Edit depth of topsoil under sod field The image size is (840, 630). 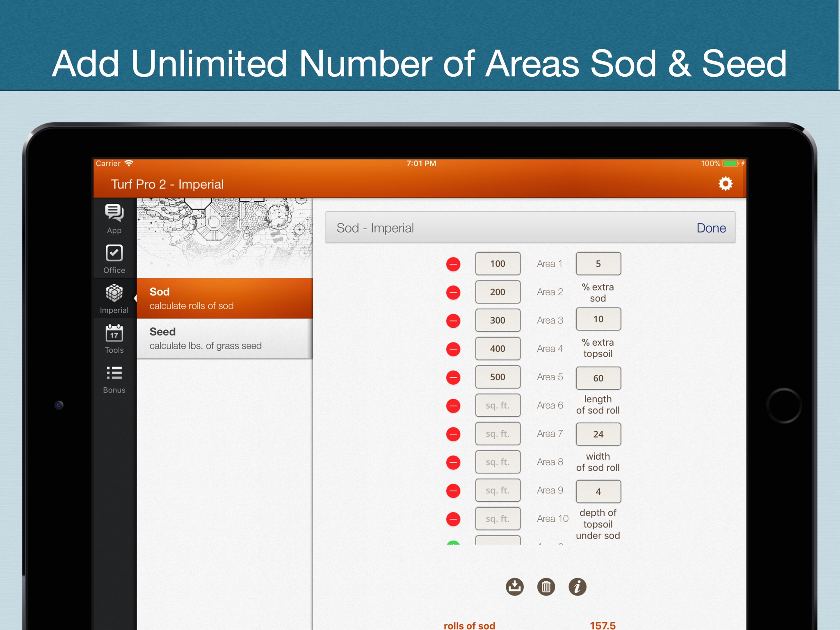(598, 491)
